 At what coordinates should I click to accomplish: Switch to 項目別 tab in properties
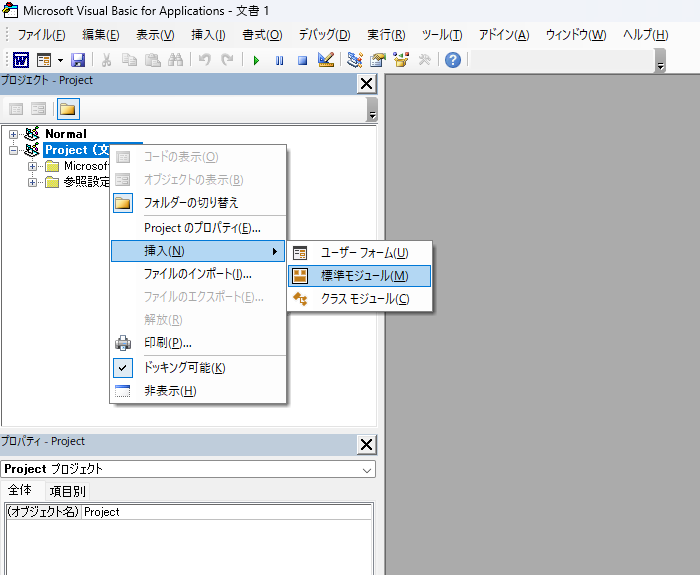68,492
